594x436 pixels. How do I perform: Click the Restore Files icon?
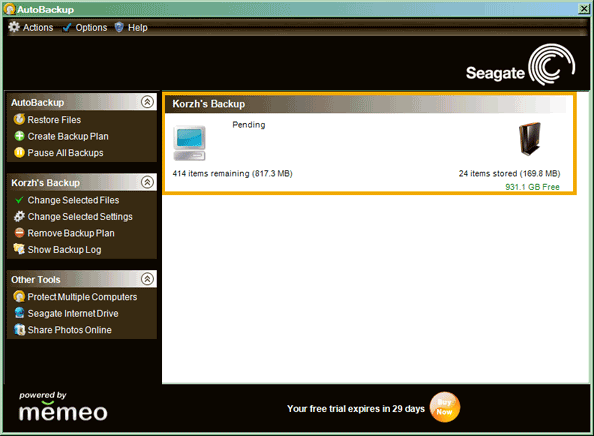coord(19,119)
